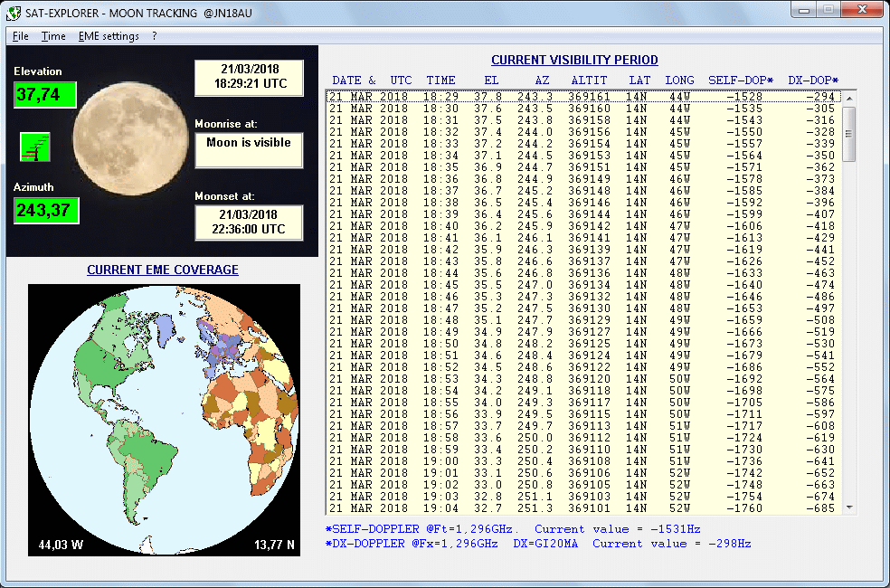Open the question mark help menu
The height and width of the screenshot is (588, 890).
pos(155,36)
